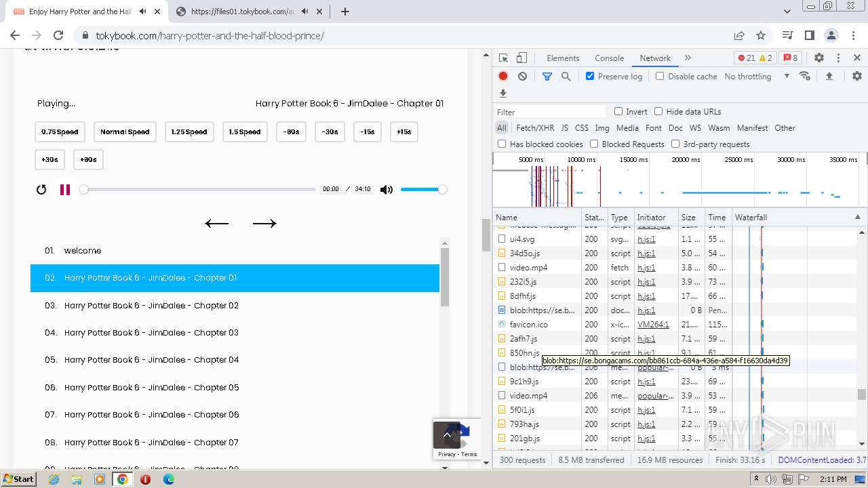Click the audio progress bar track
Image resolution: width=868 pixels, height=488 pixels.
click(x=199, y=190)
